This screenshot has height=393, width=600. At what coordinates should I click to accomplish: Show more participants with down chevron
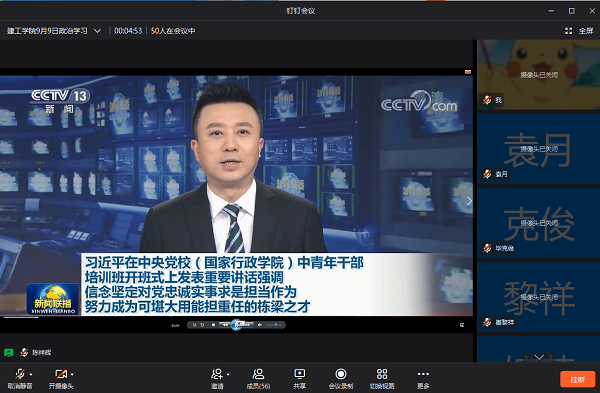point(539,357)
